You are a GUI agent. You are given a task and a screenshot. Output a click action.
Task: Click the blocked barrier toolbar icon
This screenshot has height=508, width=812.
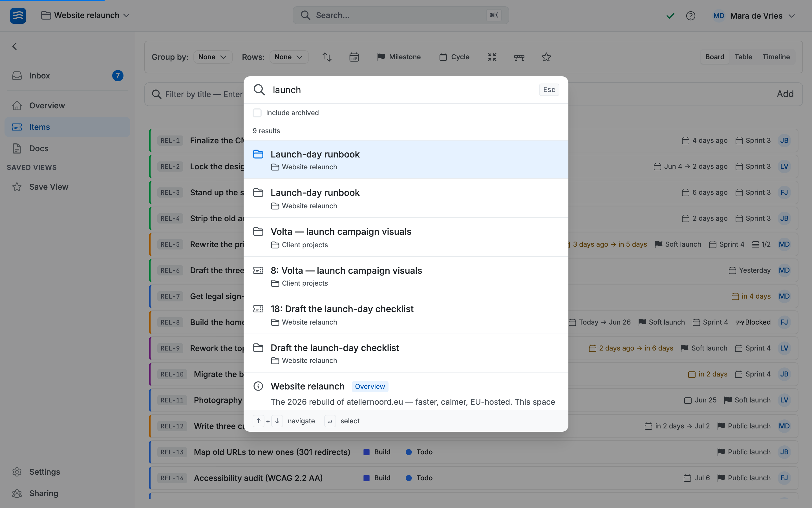tap(519, 57)
